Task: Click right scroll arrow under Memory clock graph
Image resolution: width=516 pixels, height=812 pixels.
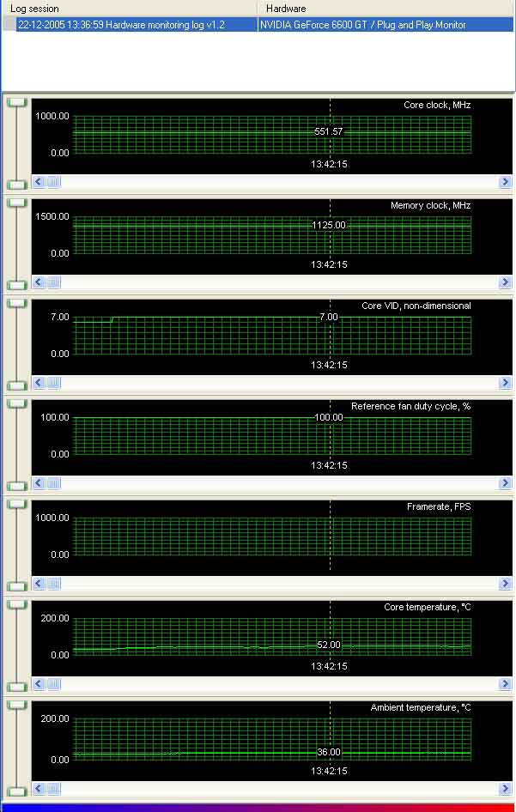Action: [x=505, y=282]
